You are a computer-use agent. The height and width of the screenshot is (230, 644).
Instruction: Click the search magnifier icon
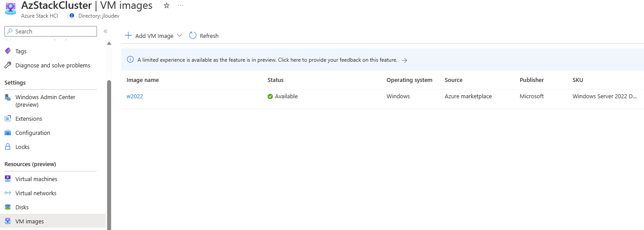tap(10, 31)
